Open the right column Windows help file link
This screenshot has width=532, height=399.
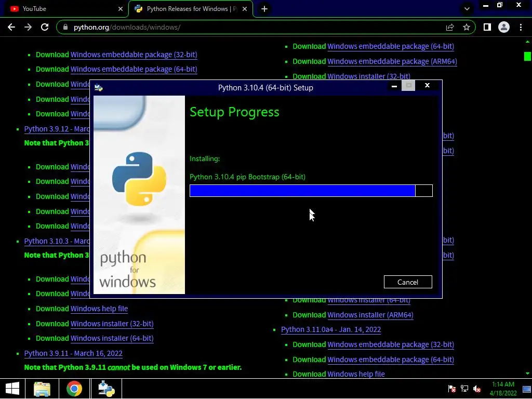coord(356,374)
